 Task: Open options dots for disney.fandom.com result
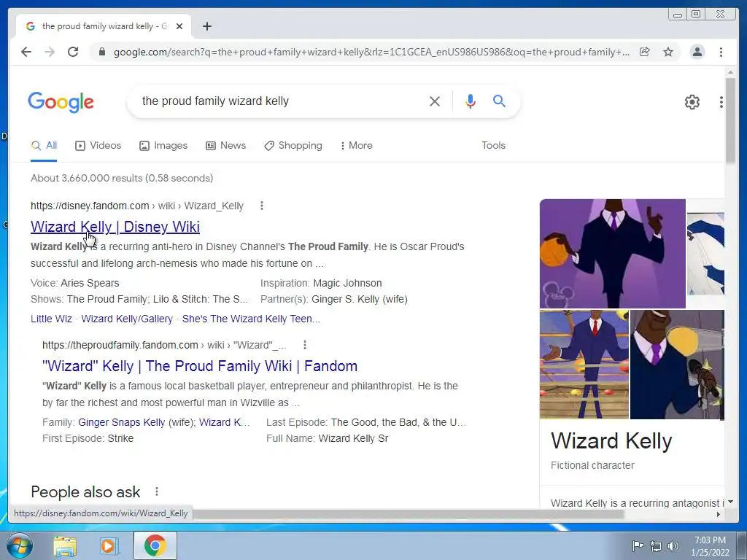click(x=262, y=206)
